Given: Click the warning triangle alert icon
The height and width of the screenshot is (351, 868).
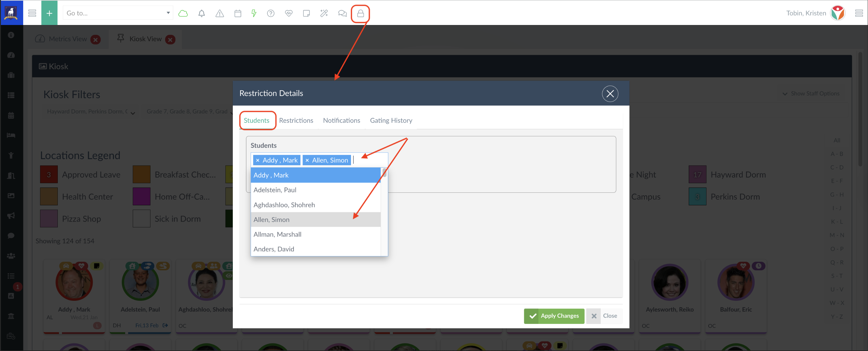Looking at the screenshot, I should point(219,14).
